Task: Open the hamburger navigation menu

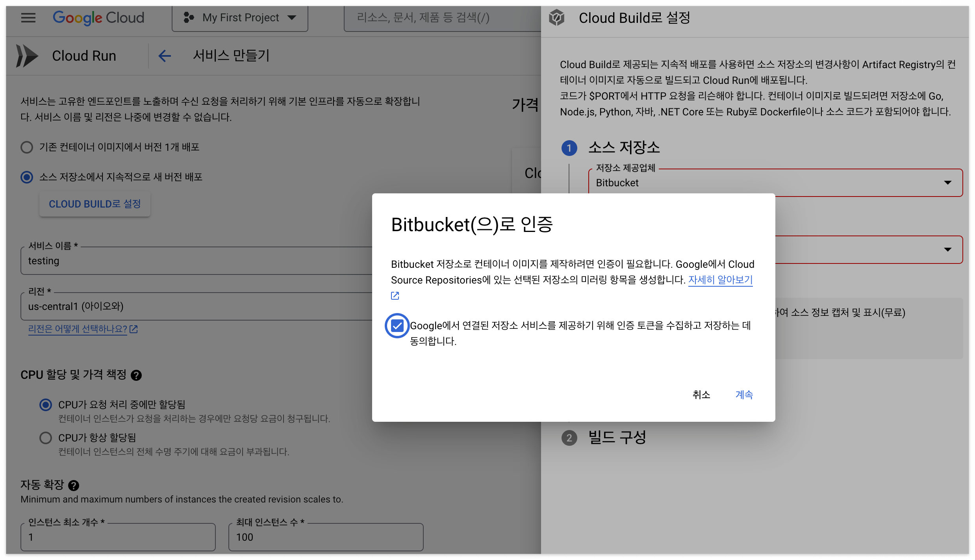Action: pos(28,18)
